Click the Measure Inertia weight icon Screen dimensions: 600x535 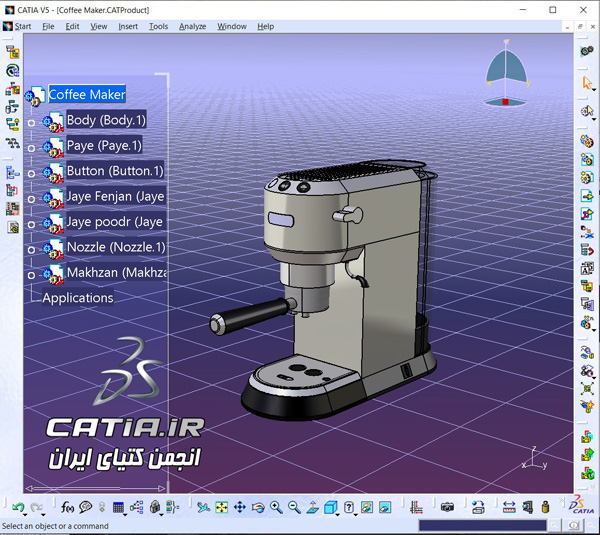[546, 507]
